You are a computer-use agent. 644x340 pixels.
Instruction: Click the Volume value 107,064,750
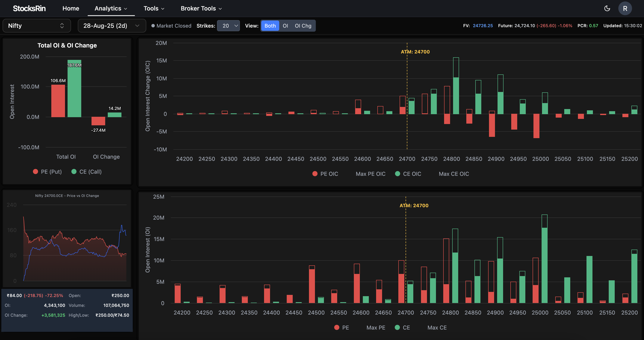(116, 306)
